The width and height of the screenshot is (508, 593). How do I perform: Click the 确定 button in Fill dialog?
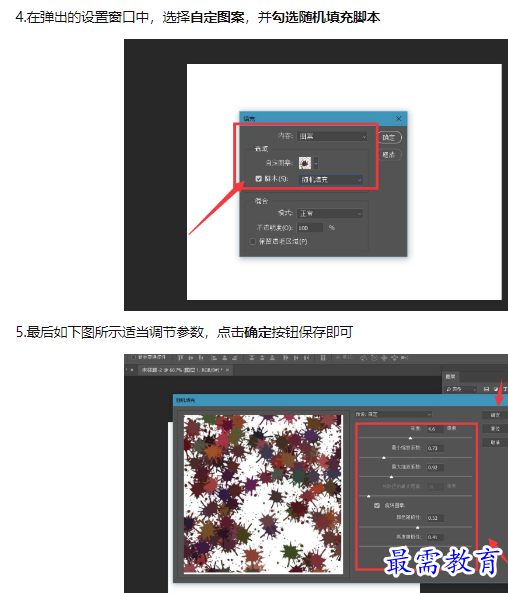(389, 137)
